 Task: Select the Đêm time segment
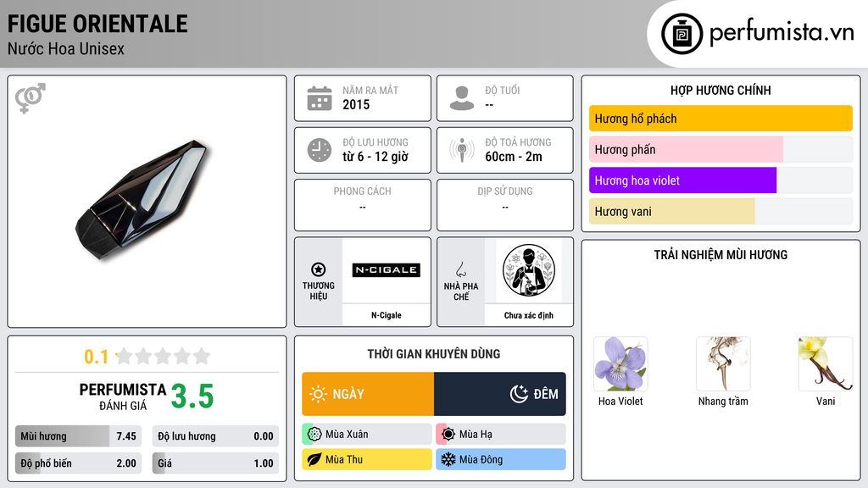500,394
